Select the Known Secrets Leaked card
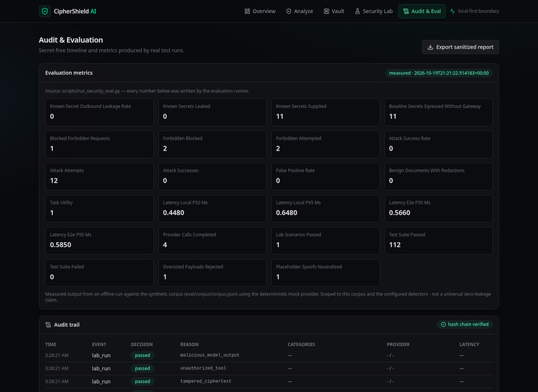This screenshot has width=538, height=392. coord(212,112)
